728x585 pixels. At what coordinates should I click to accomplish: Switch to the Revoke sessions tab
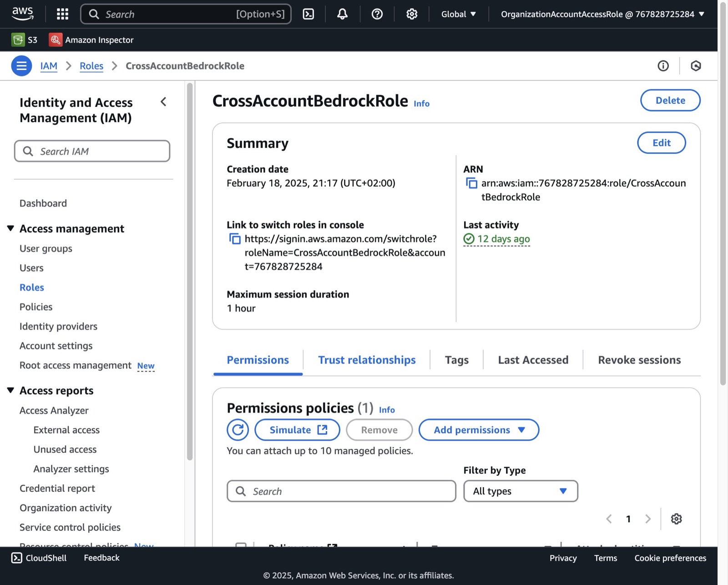[639, 360]
